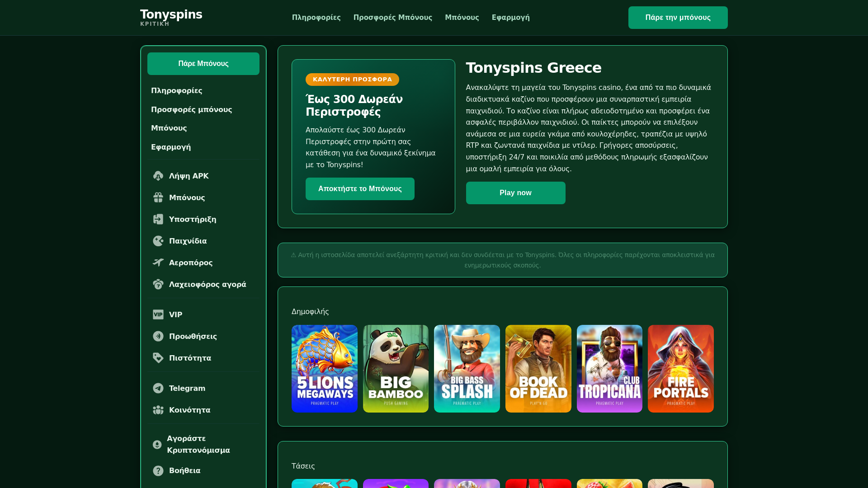868x488 pixels.
Task: Click the ΚΑΛΥΤΕΡΗ ΠΡΟΣΦΟΡΑ orange badge
Action: pyautogui.click(x=353, y=80)
